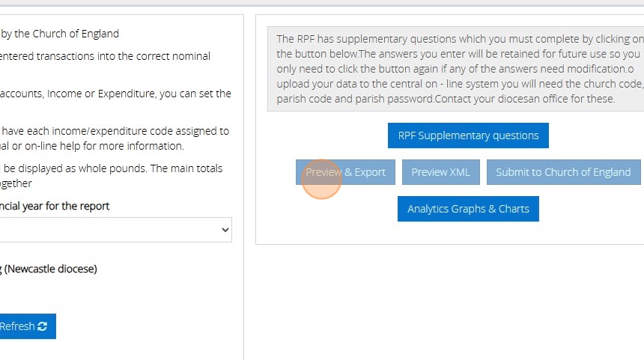
Task: Click the 'displayed as whole pounds' text
Action: click(x=112, y=168)
